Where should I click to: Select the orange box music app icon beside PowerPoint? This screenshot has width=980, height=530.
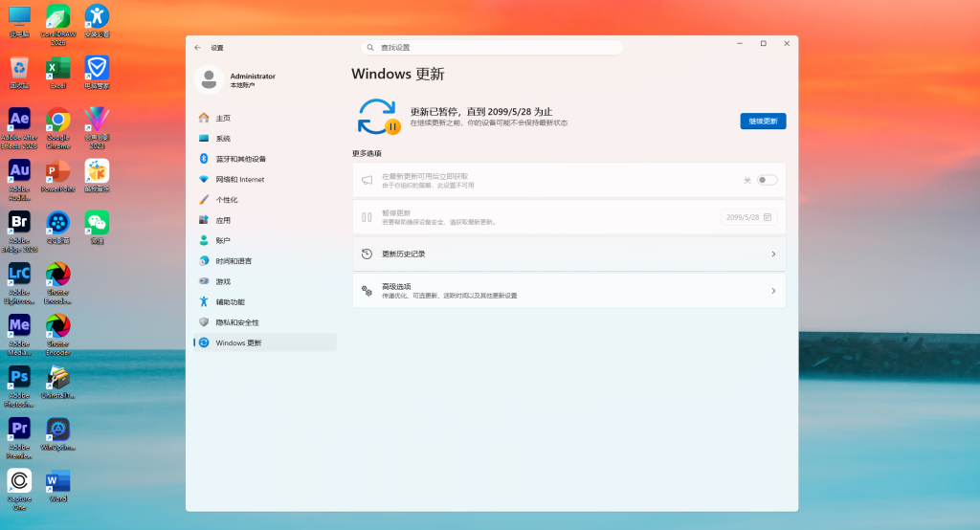[97, 176]
